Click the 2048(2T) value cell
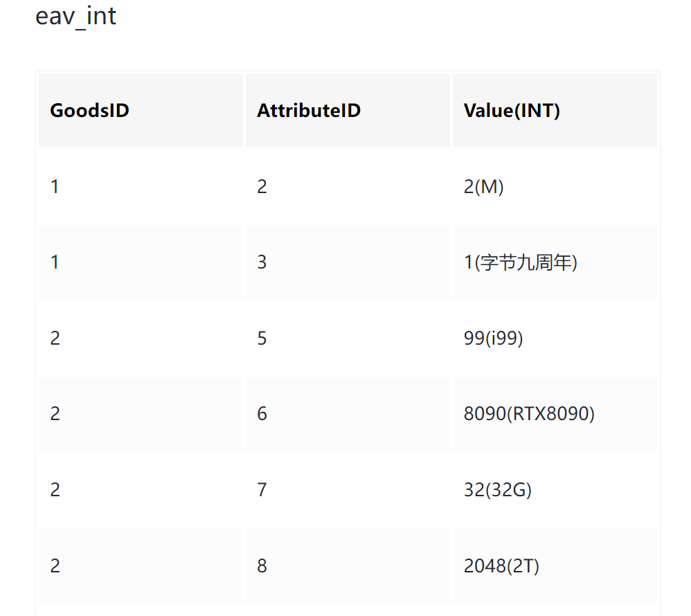 click(x=501, y=566)
